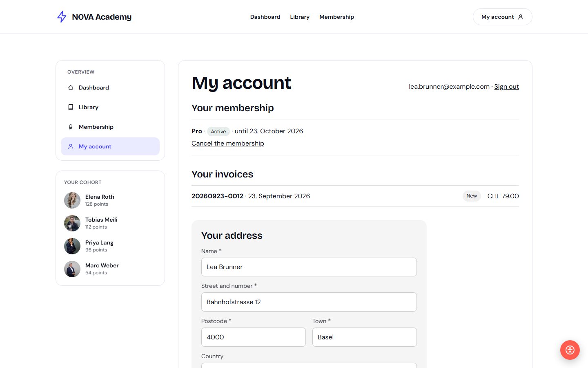Click the NOVA Academy lightning bolt logo
The height and width of the screenshot is (368, 588).
tap(62, 17)
